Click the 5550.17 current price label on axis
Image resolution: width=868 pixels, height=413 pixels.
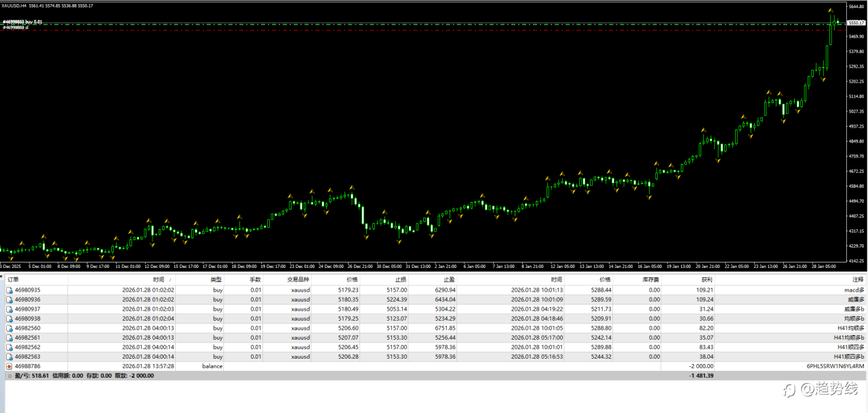point(855,23)
